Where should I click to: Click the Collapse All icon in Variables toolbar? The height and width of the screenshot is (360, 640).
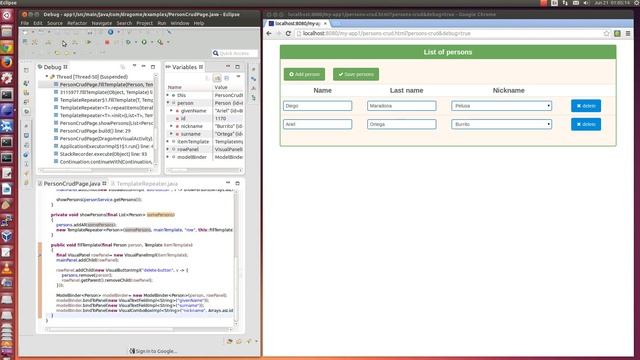point(227,78)
